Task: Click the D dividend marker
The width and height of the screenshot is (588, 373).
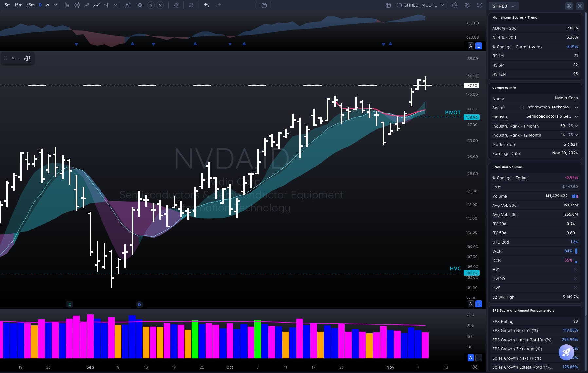Action: click(x=139, y=304)
